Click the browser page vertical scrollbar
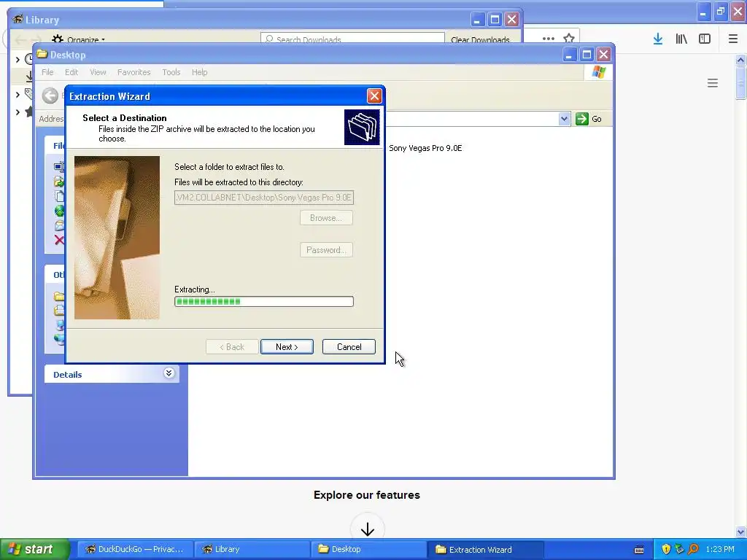Image resolution: width=747 pixels, height=560 pixels. [x=740, y=295]
